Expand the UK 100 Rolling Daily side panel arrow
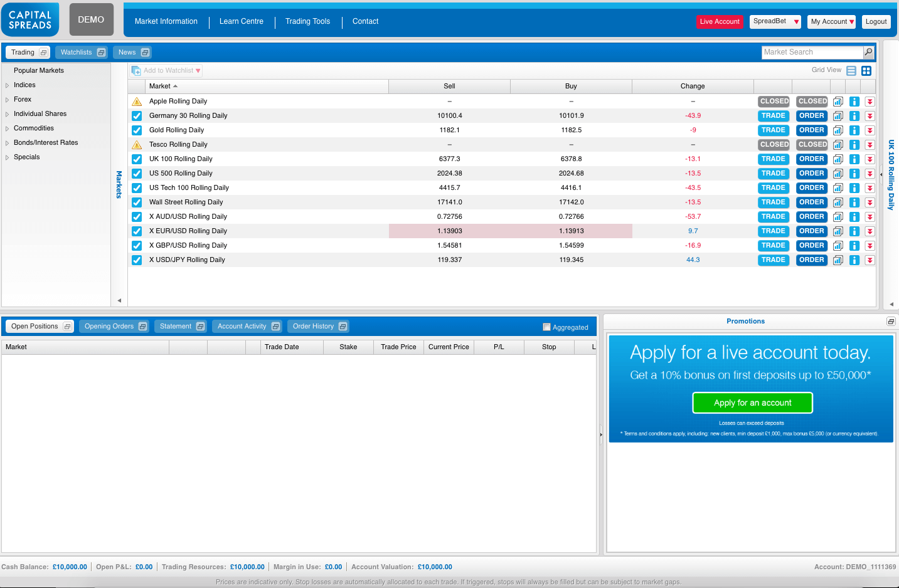Viewport: 899px width, 588px height. pos(891,305)
